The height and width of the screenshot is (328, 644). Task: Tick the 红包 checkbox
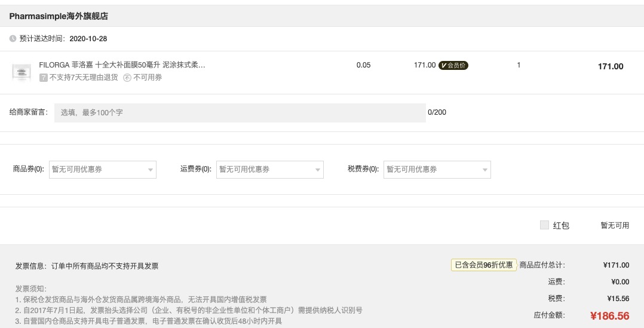point(544,225)
